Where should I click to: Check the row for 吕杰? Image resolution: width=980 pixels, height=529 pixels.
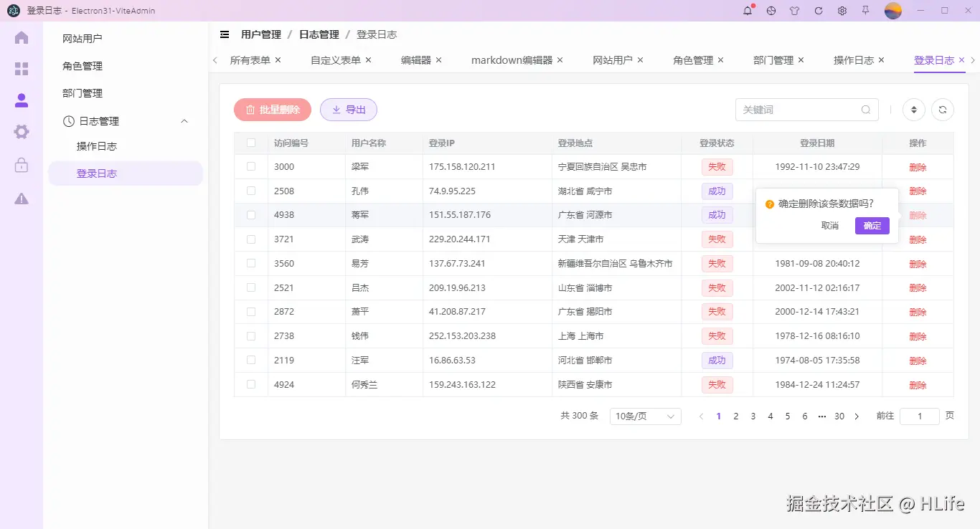pyautogui.click(x=251, y=287)
